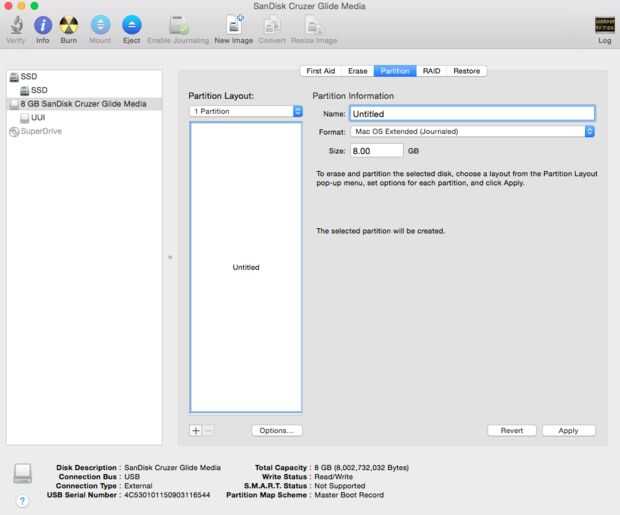Click the Not Supported S.M.A.R.T. status text
Image resolution: width=620 pixels, height=515 pixels.
[340, 486]
